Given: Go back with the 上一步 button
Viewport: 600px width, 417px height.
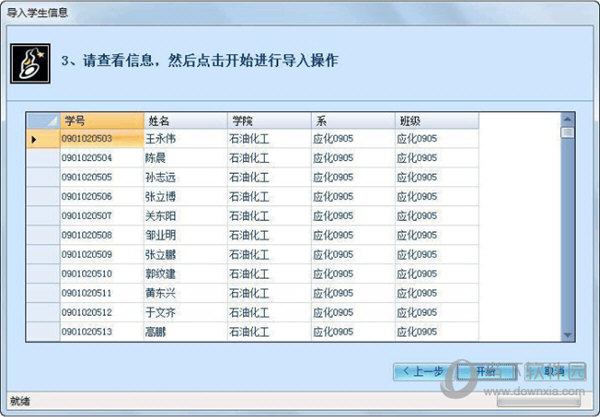Looking at the screenshot, I should (x=422, y=371).
